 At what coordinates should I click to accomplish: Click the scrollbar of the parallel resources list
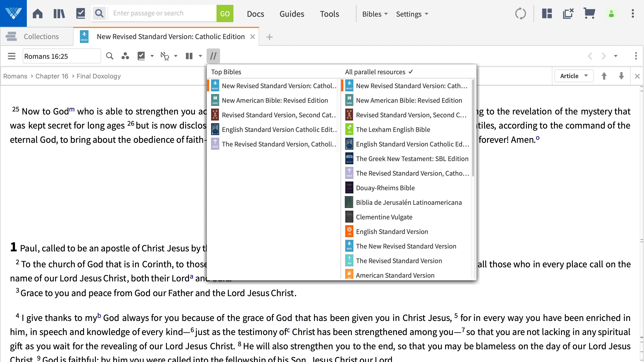[x=473, y=128]
